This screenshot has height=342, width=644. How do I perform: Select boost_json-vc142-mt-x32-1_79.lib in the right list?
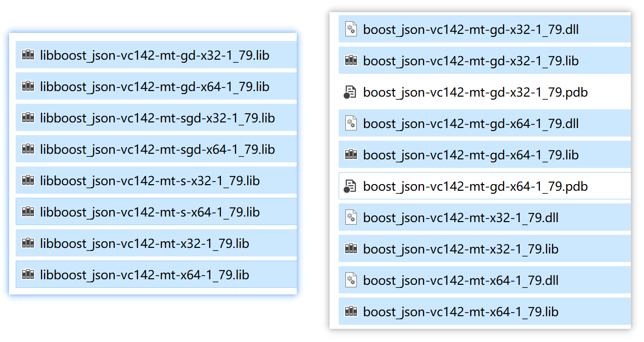461,249
